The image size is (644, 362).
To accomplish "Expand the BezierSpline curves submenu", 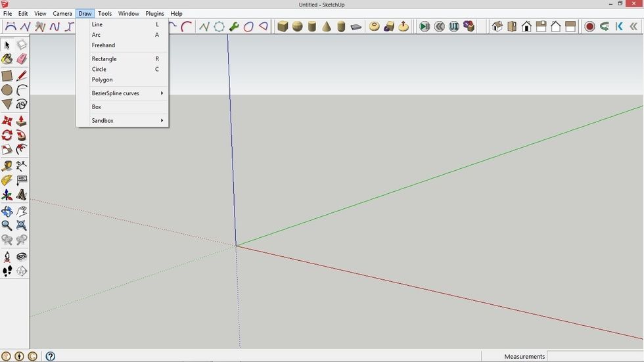I will tap(122, 93).
